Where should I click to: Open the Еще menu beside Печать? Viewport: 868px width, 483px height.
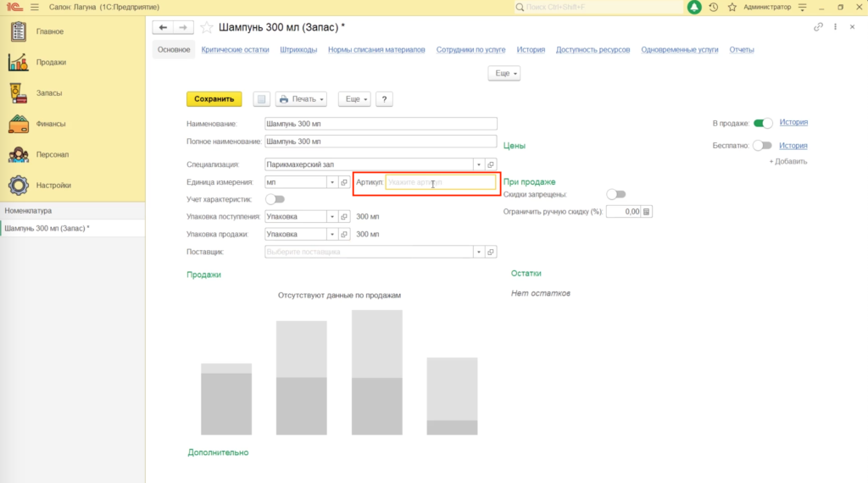(x=354, y=99)
